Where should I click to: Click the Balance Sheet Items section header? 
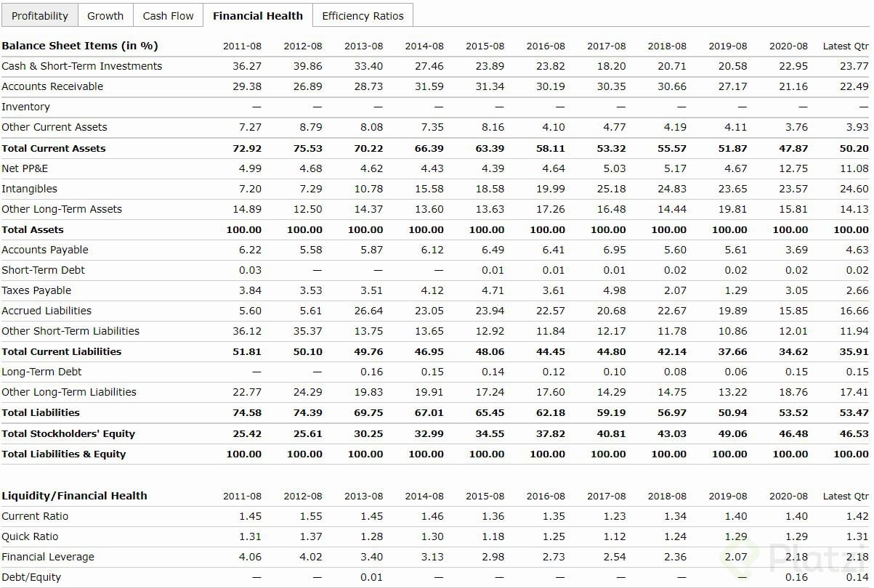pos(80,46)
